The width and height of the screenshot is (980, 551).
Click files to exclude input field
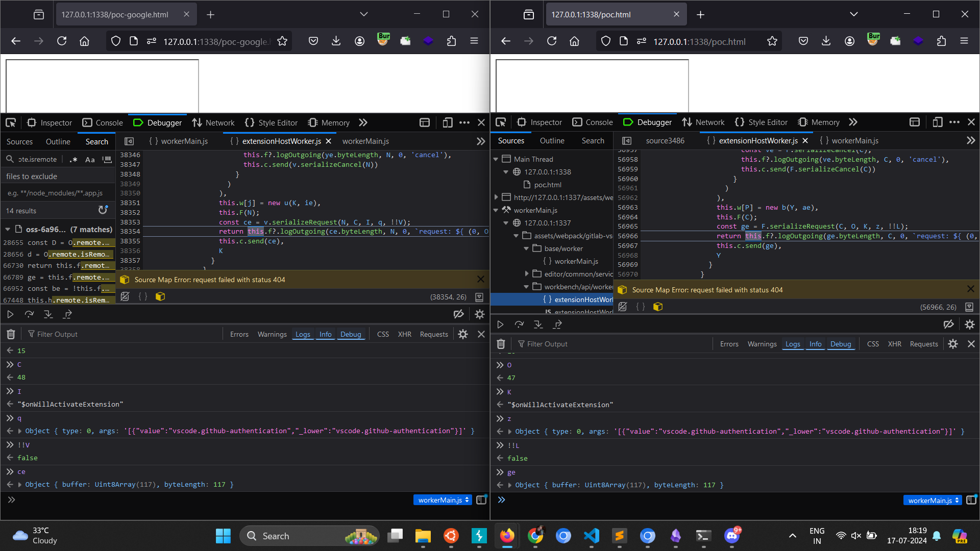coord(58,193)
